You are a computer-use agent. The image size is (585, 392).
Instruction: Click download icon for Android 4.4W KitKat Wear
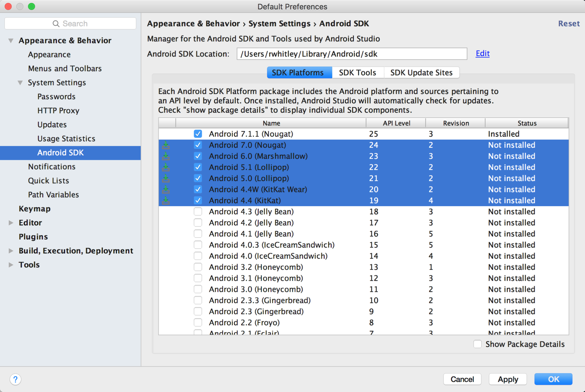166,189
